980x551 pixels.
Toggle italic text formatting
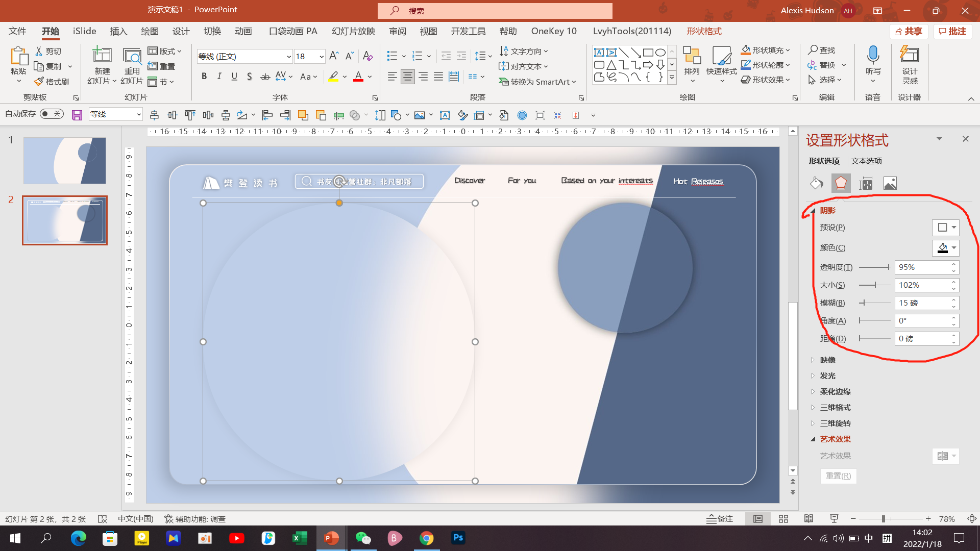[219, 77]
